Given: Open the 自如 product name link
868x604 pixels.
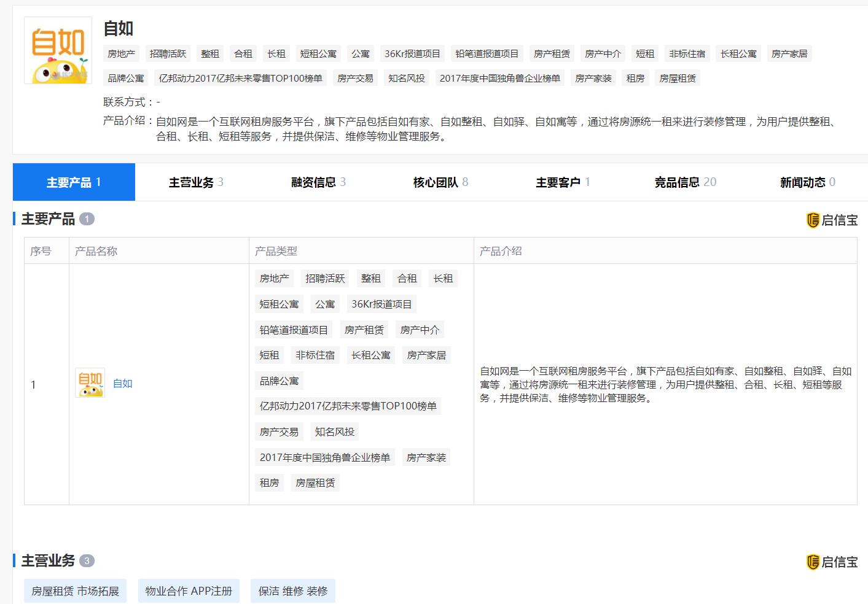Looking at the screenshot, I should (x=123, y=384).
